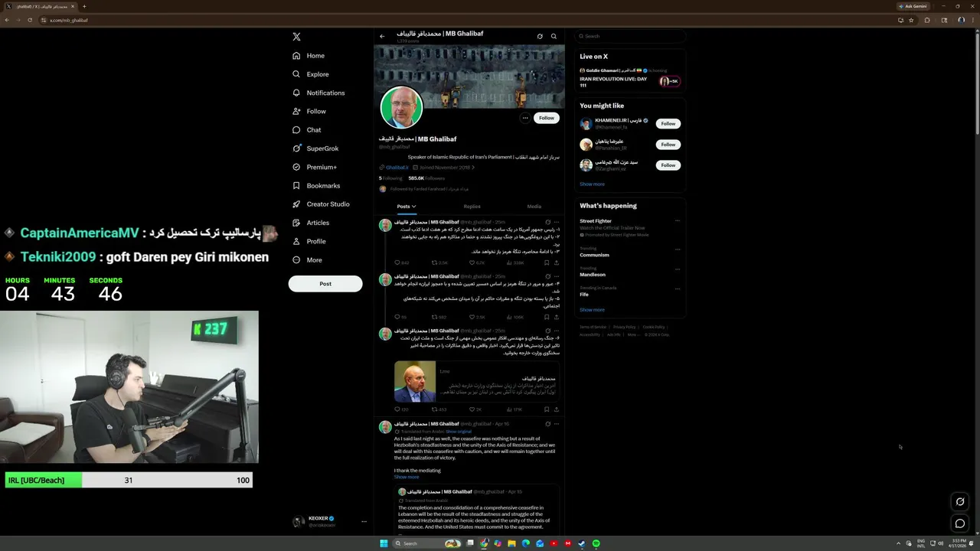The height and width of the screenshot is (551, 980).
Task: Switch to the Media tab
Action: point(534,207)
